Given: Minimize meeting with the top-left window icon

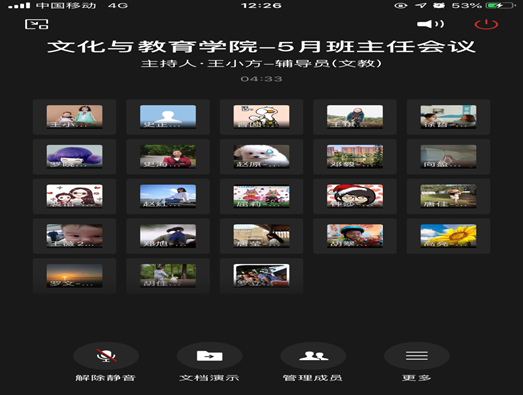Looking at the screenshot, I should (x=37, y=24).
